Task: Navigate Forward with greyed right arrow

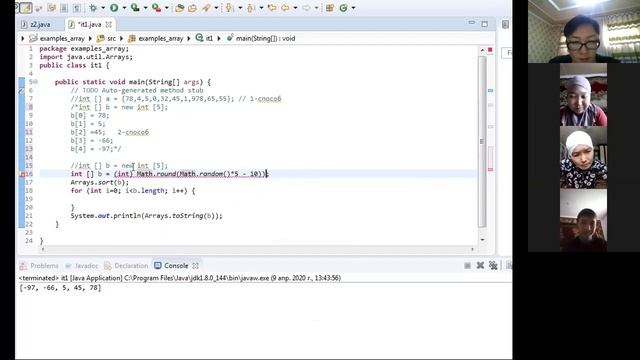Action: (306, 8)
